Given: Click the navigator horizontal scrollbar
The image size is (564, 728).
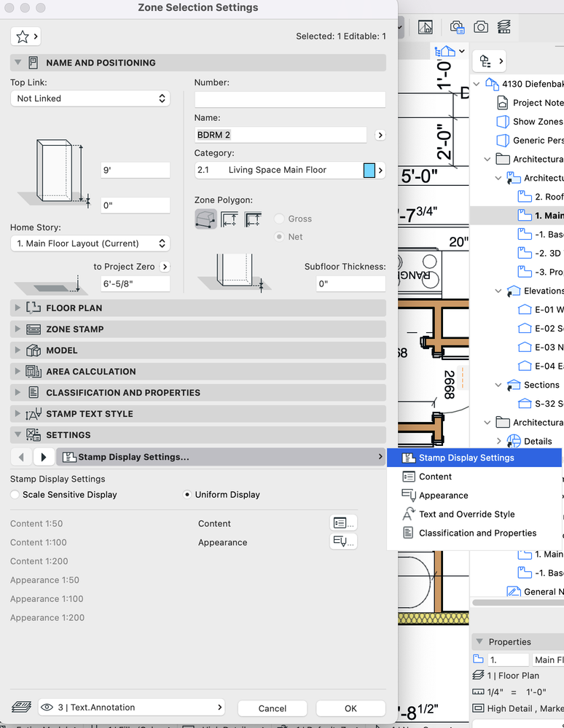Looking at the screenshot, I should tap(518, 603).
